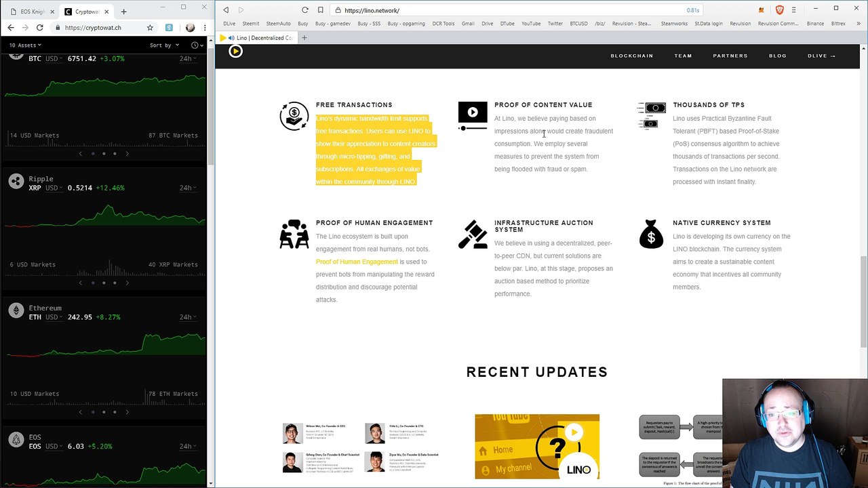Click the Infrastructure Auction gavel icon
This screenshot has width=868, height=488.
(x=473, y=235)
